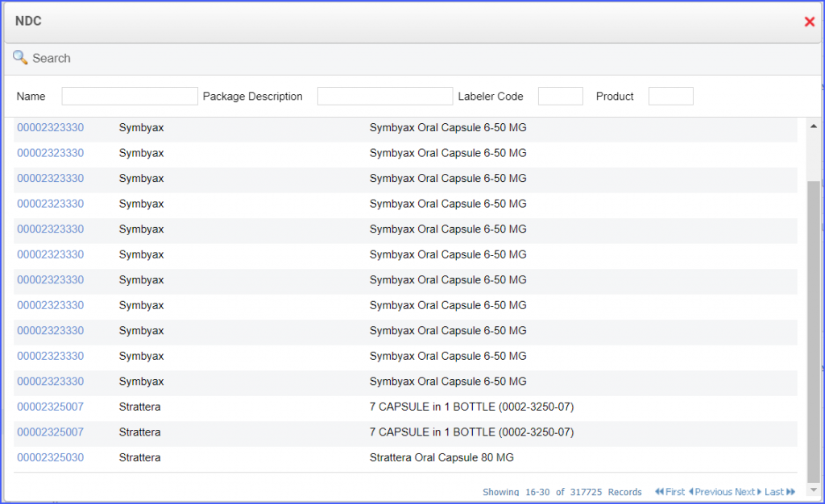Click the "Product" field label
Viewport: 825px width, 504px height.
tap(615, 96)
